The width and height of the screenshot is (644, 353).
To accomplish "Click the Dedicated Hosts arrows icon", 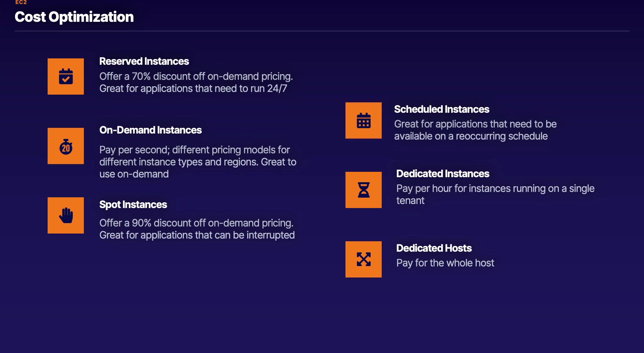I will [x=364, y=259].
